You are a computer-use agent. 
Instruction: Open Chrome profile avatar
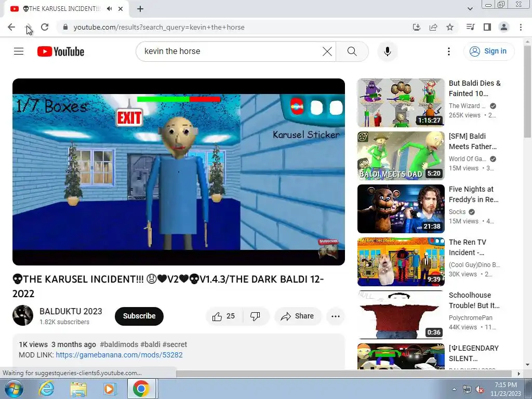click(504, 27)
